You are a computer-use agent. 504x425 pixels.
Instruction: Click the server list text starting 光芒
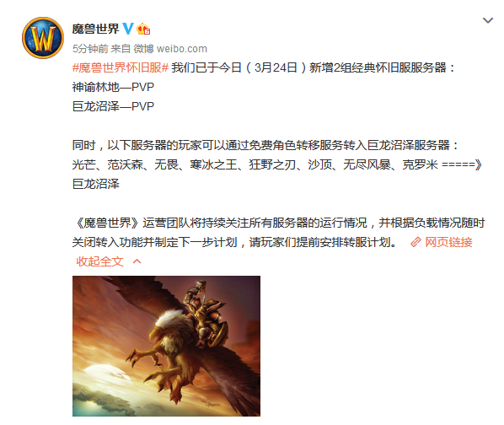point(276,164)
